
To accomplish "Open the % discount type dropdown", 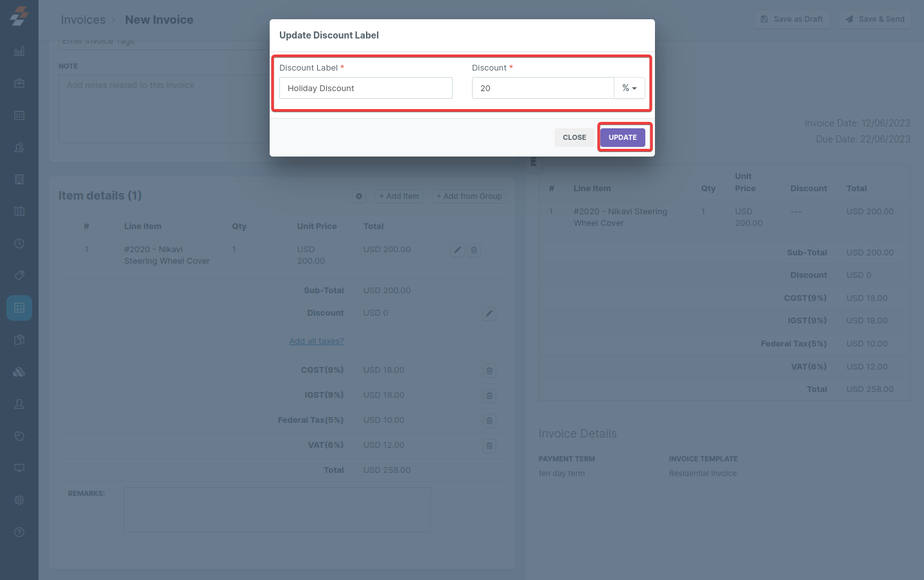I will pos(629,88).
